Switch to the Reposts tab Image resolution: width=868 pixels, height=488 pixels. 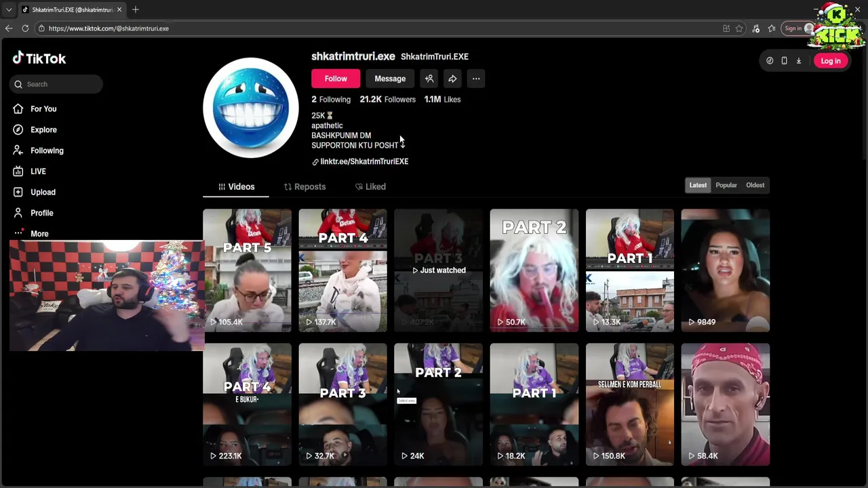(304, 186)
